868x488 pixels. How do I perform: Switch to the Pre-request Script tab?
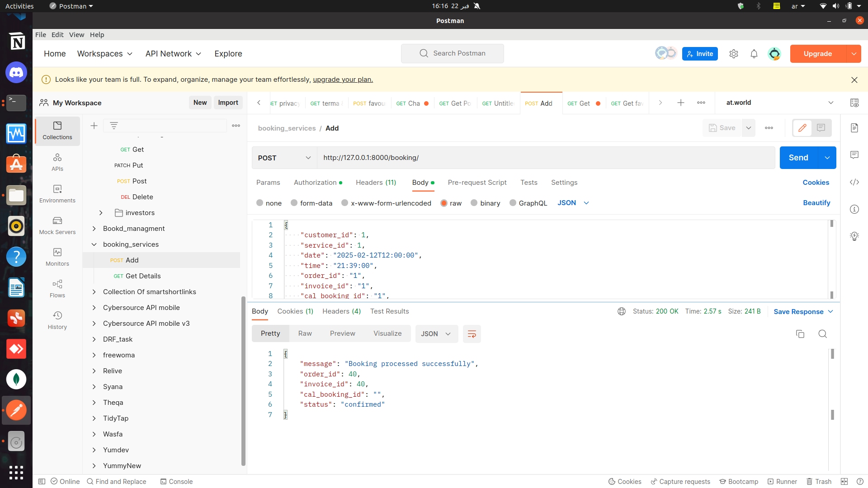(477, 183)
